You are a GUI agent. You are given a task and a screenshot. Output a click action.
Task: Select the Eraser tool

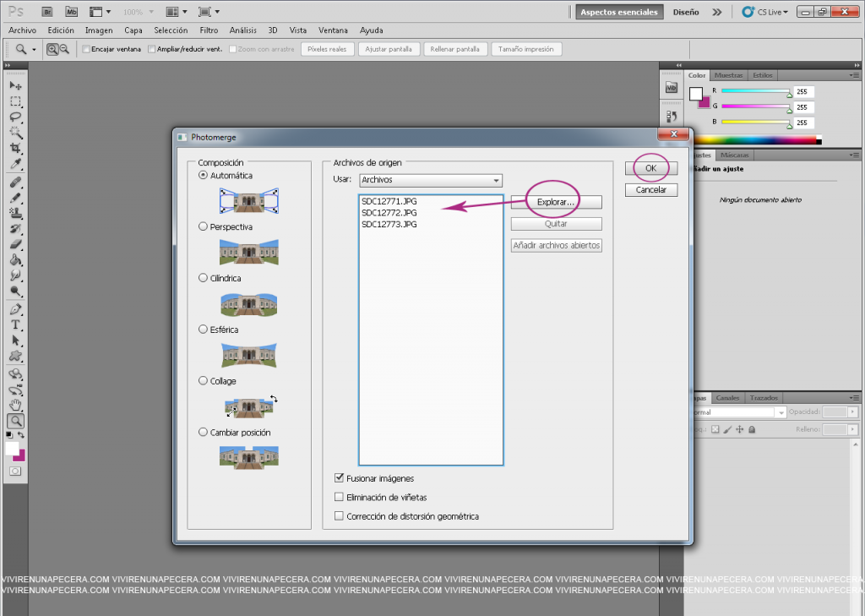point(15,244)
